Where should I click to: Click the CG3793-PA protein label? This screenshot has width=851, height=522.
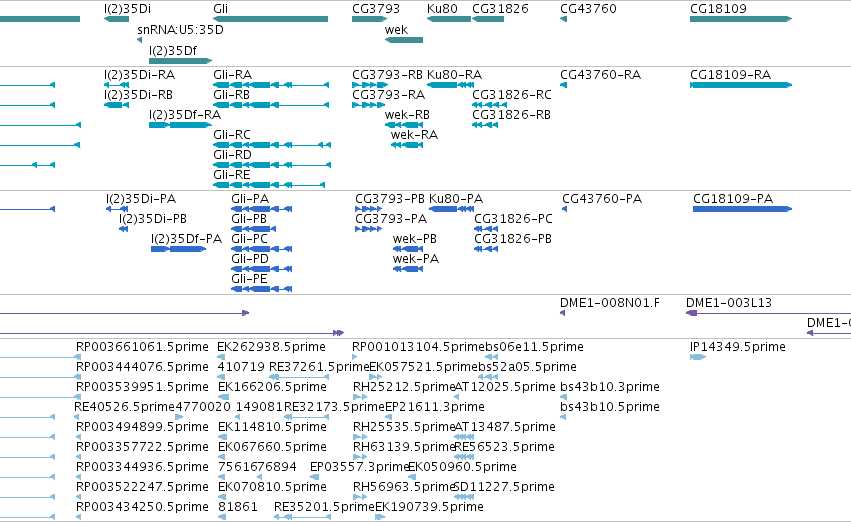point(391,219)
